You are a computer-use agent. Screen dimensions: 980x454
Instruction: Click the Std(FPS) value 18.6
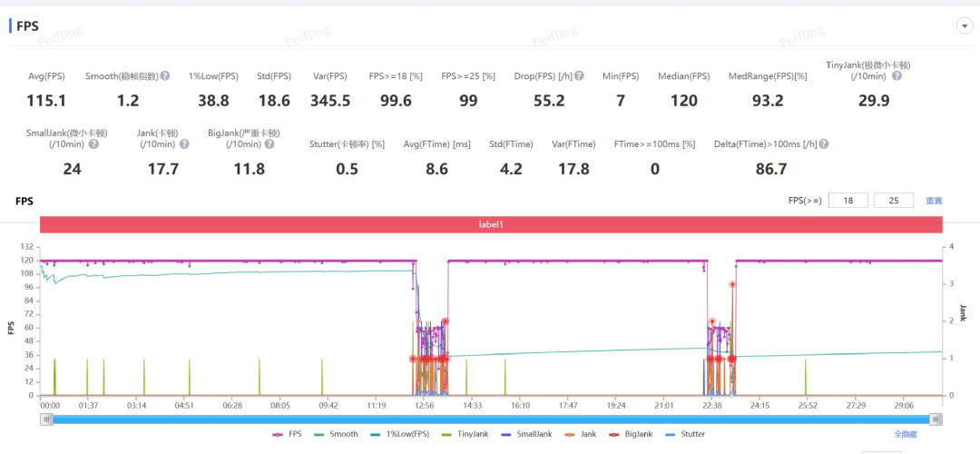coord(274,100)
